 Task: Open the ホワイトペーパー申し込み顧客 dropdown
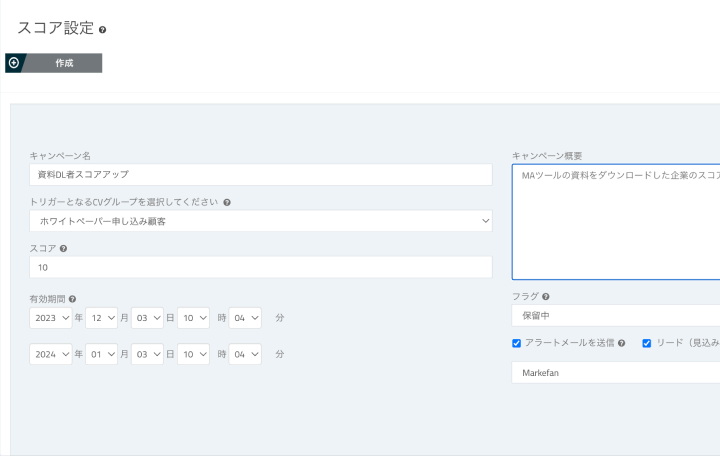[261, 221]
